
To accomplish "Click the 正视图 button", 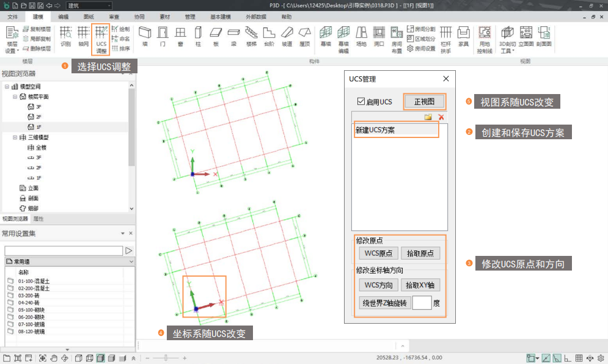I will (x=424, y=101).
